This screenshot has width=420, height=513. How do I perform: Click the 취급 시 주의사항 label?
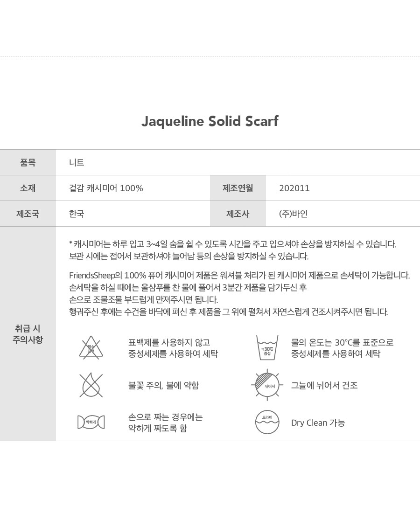(28, 334)
